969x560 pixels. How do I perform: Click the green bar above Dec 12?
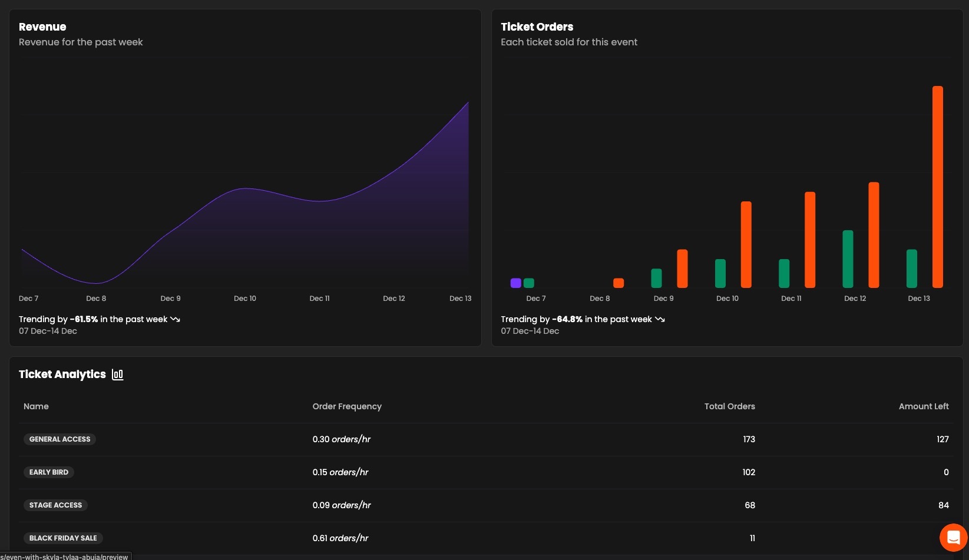pos(848,259)
